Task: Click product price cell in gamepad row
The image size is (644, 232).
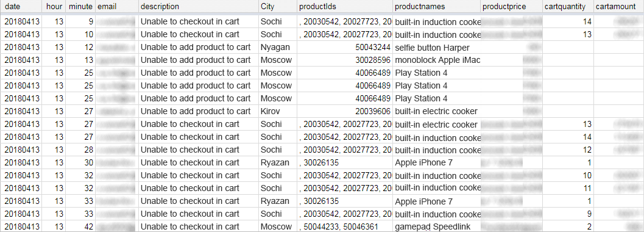Action: pyautogui.click(x=511, y=227)
